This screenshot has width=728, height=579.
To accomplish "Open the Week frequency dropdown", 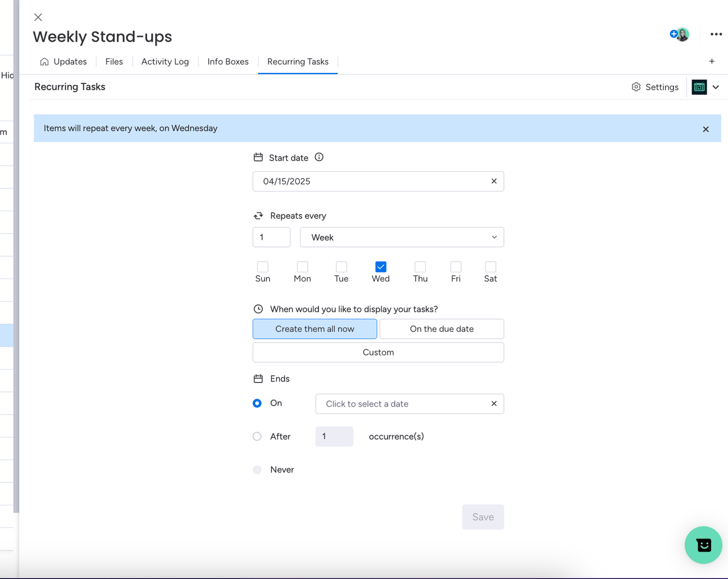I will [x=402, y=237].
